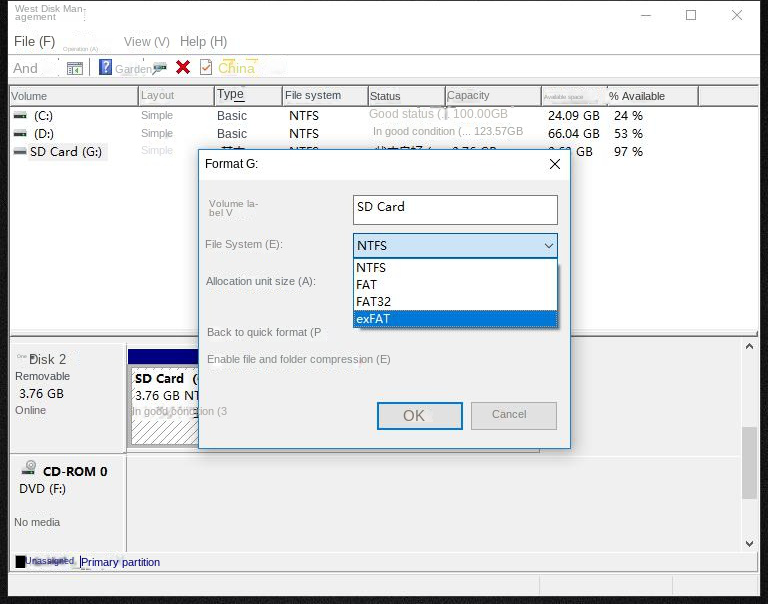This screenshot has height=604, width=768.
Task: Click the blue Help question mark toolbar icon
Action: click(105, 68)
